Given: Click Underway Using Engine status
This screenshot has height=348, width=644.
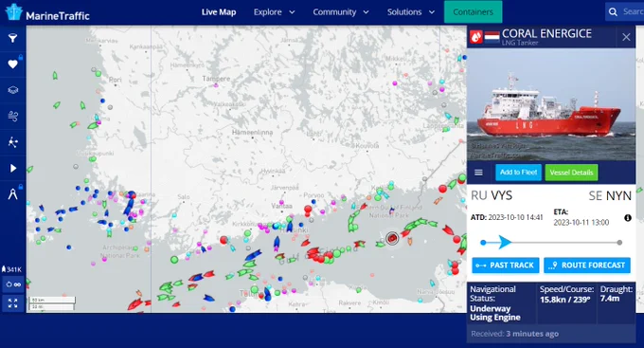Looking at the screenshot, I should [495, 313].
